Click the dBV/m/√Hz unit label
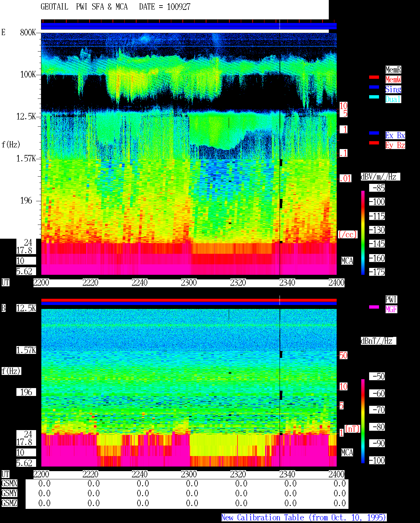Screen dimensions: 420x523 (380, 177)
